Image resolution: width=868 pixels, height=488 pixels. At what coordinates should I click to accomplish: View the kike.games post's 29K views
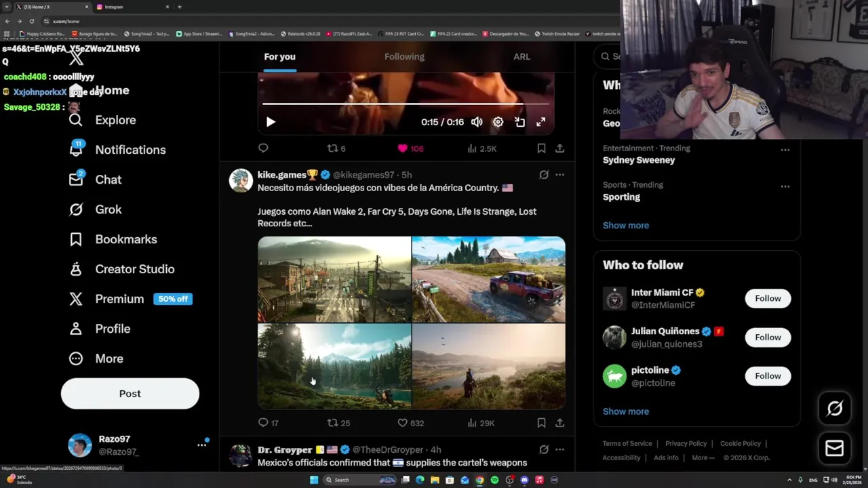click(481, 423)
